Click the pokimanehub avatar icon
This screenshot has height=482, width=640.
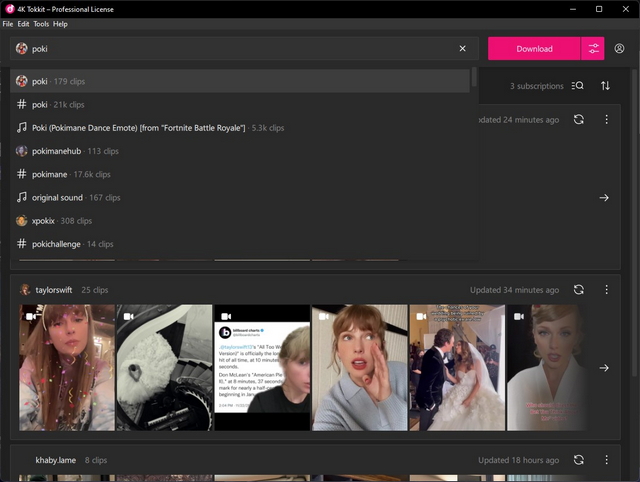(x=22, y=151)
